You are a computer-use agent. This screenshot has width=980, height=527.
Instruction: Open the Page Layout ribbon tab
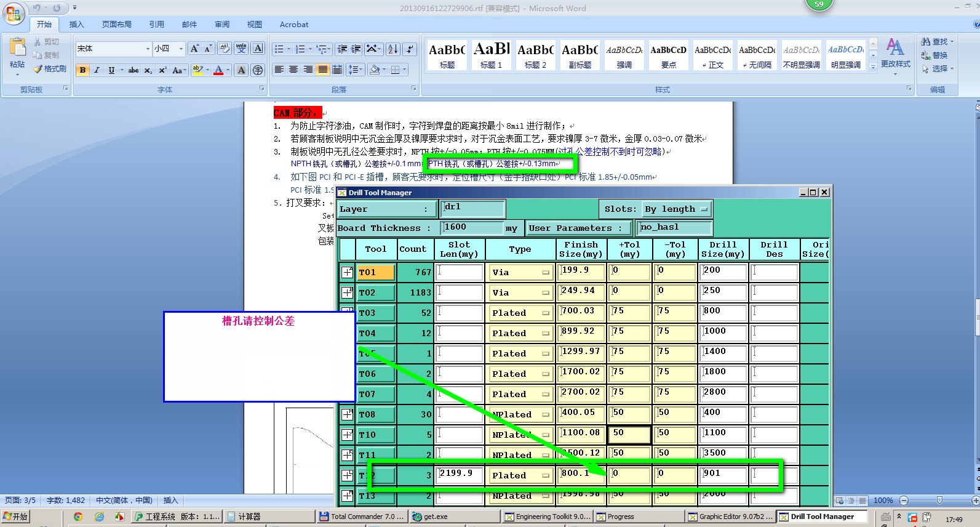117,25
